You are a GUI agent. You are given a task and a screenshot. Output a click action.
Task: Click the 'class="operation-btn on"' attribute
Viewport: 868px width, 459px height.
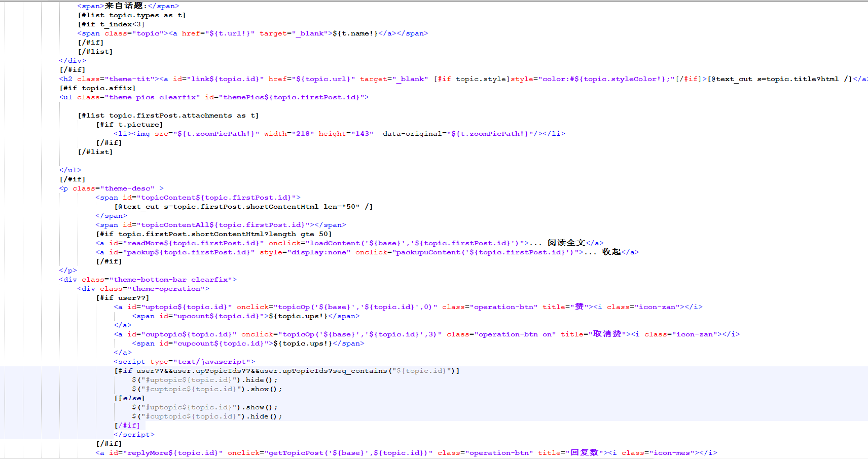click(501, 334)
